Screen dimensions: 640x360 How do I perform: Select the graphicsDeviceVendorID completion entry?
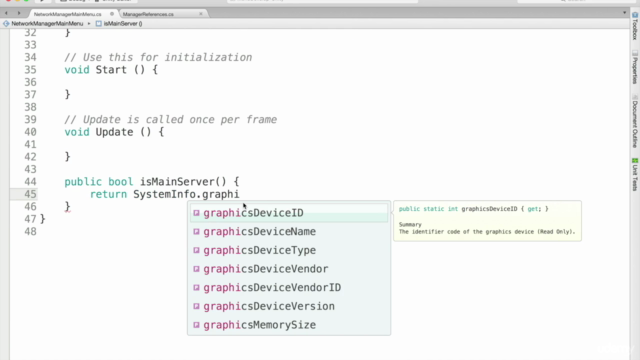click(x=289, y=288)
